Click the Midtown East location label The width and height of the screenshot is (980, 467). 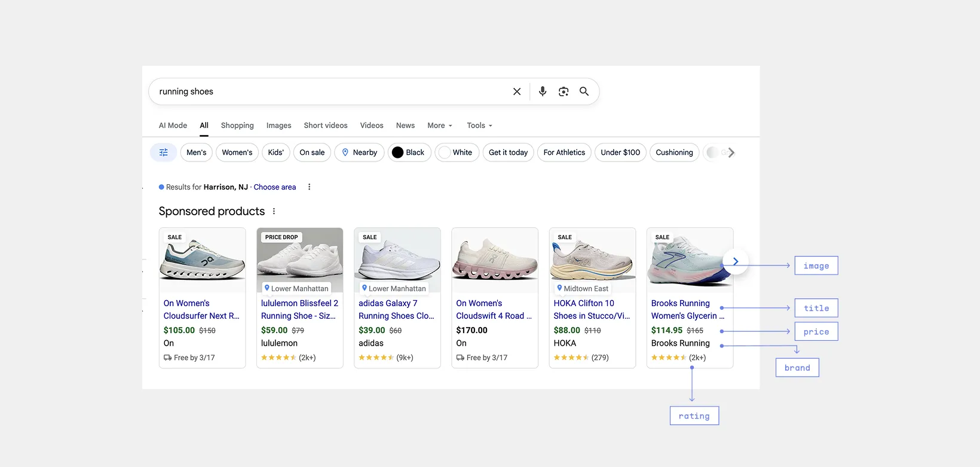click(x=583, y=288)
